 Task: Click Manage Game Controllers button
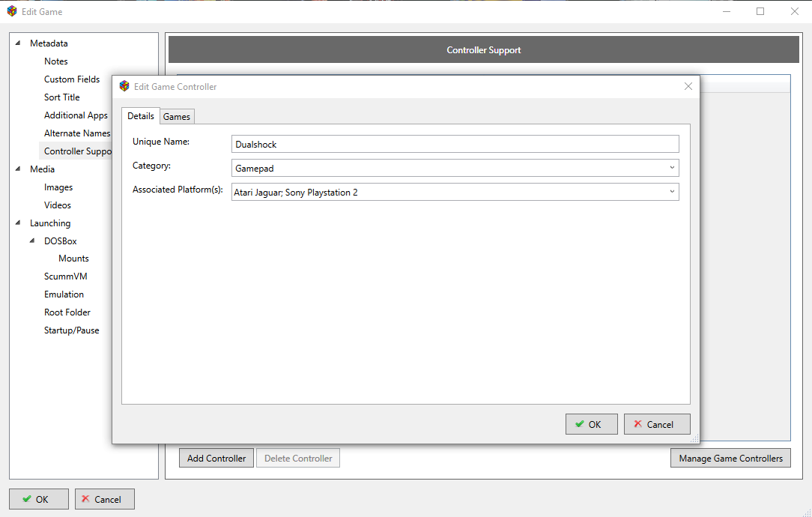tap(730, 458)
